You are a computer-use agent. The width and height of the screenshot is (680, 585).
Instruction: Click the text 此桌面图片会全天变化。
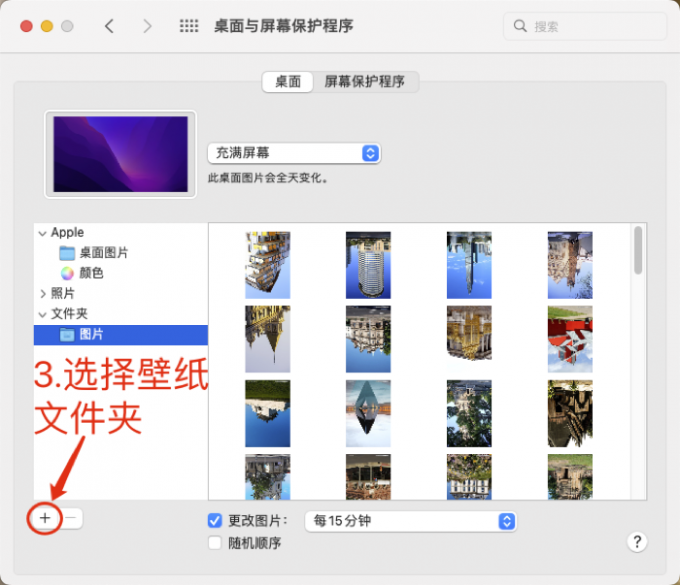268,178
